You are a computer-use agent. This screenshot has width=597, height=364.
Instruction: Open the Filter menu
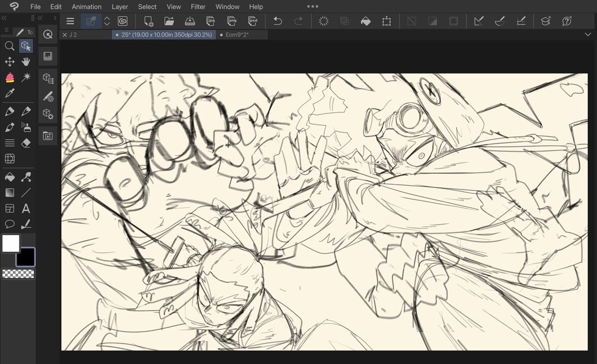198,6
